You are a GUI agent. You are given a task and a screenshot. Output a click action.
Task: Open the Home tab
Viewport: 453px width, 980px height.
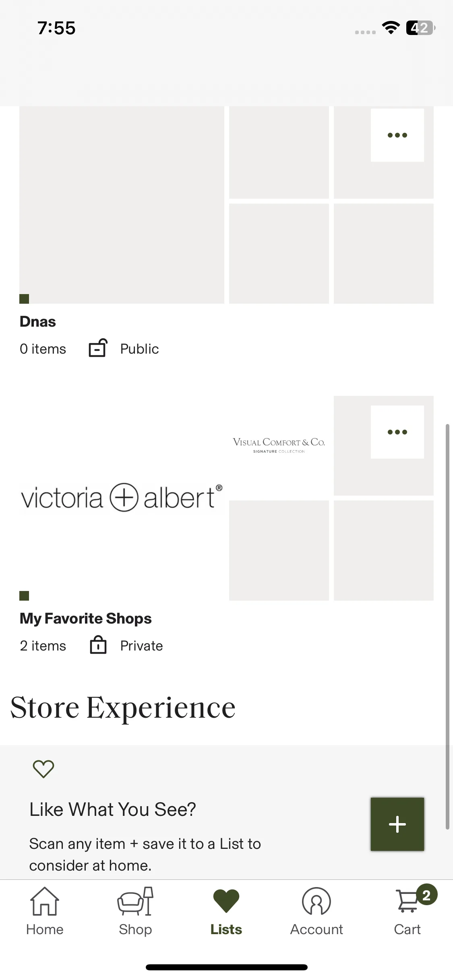coord(45,911)
